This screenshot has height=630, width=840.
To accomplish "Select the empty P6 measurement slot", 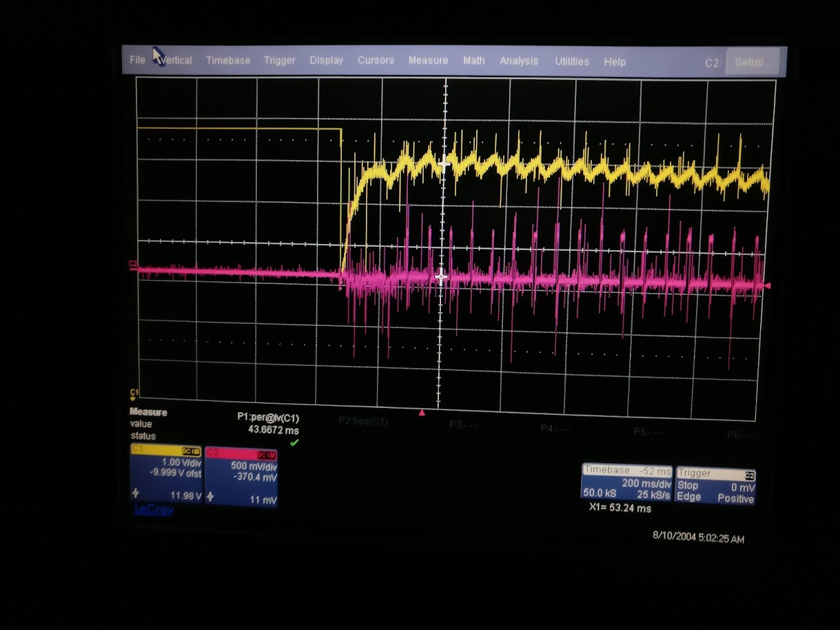I will pos(741,435).
